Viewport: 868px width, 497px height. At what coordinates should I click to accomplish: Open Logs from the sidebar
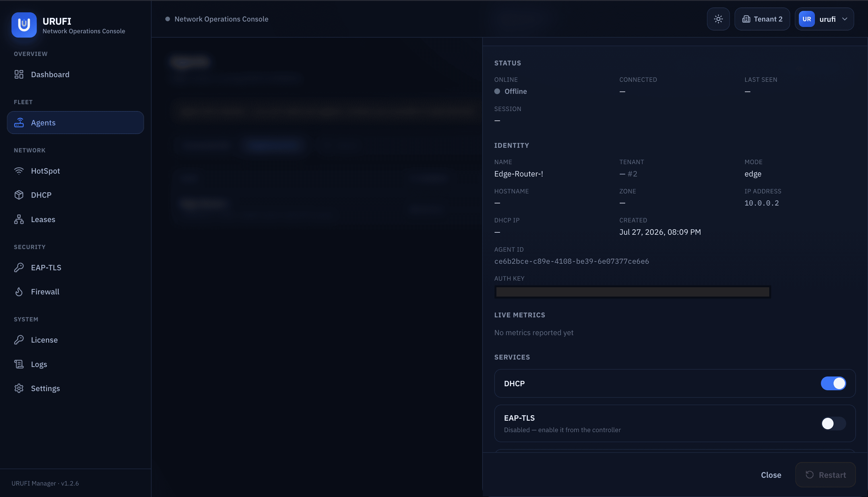(75, 364)
